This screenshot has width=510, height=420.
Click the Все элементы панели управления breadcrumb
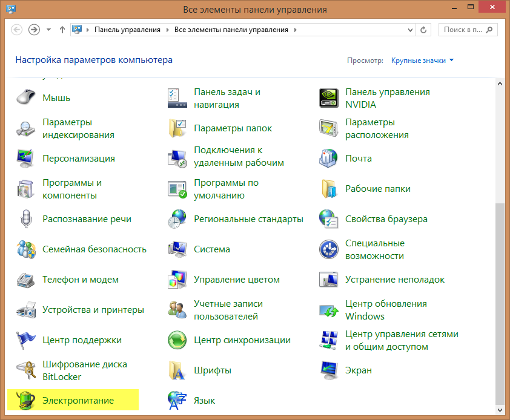(232, 30)
